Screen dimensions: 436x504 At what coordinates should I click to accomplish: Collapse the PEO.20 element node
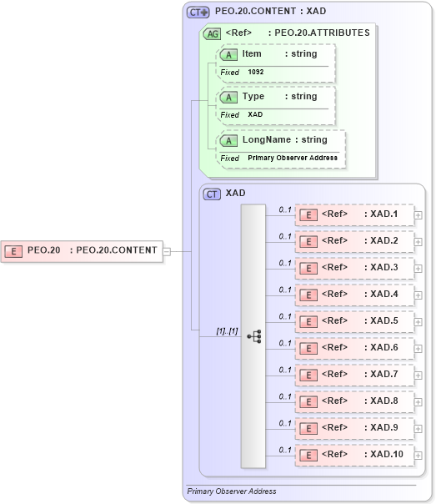[x=167, y=252]
